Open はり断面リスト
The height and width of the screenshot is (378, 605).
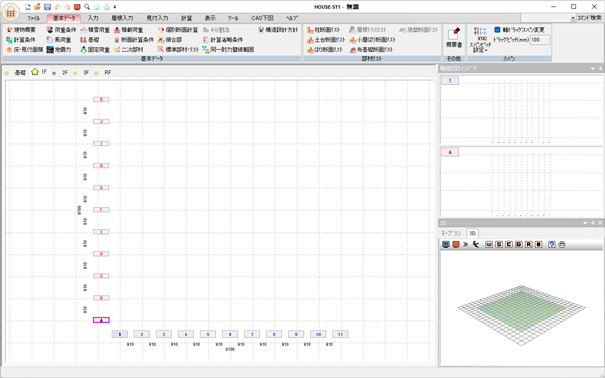pos(325,50)
